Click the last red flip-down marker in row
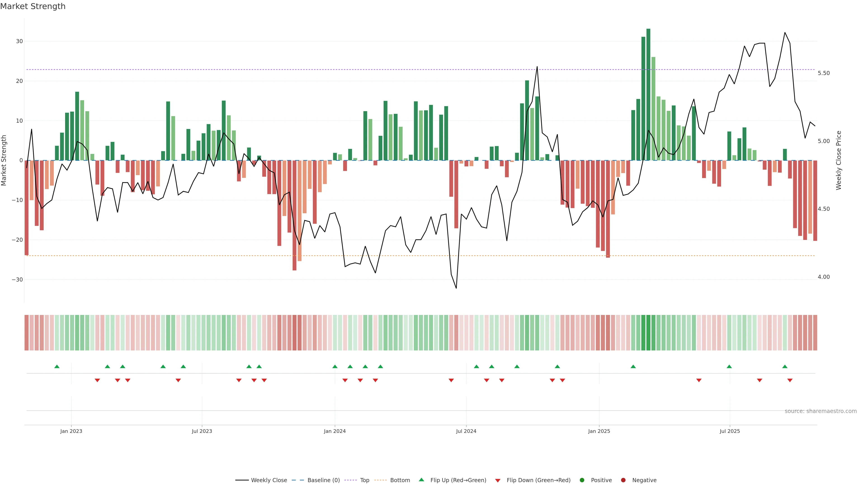Viewport: 868px width, 488px height. [x=790, y=380]
